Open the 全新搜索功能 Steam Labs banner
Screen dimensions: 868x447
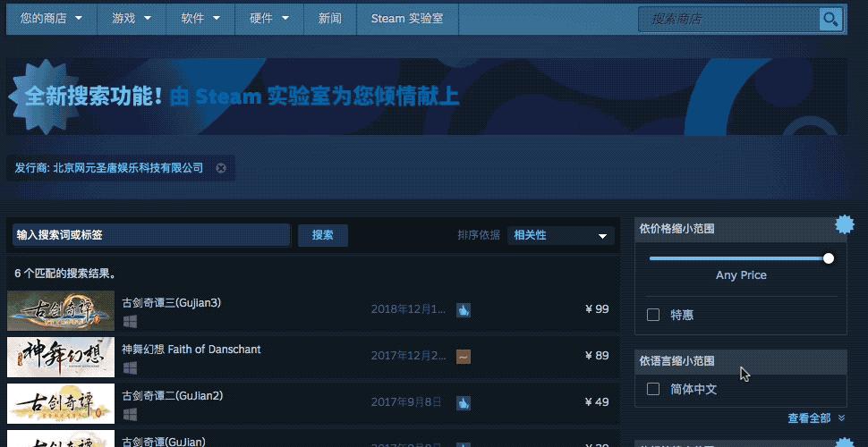(x=426, y=97)
